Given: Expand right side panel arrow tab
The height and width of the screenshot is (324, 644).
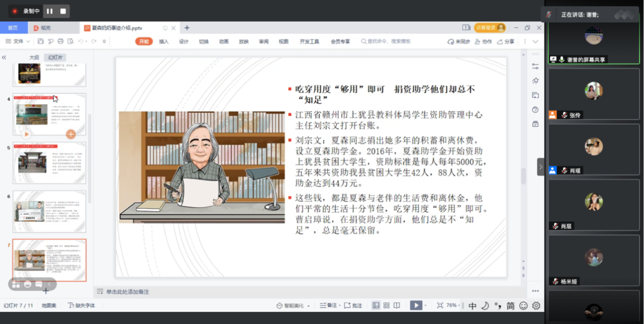Looking at the screenshot, I should (541, 167).
